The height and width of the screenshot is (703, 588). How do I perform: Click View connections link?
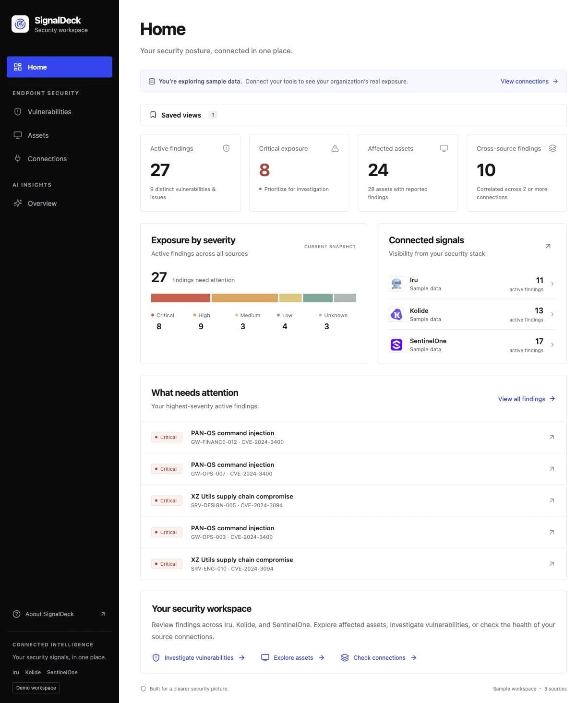tap(529, 82)
